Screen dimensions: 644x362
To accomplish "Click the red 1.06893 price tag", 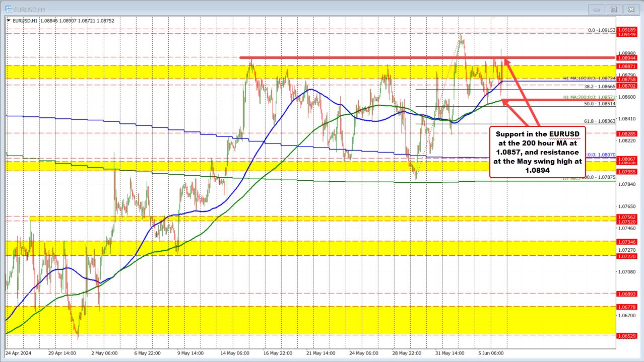I will [x=627, y=294].
